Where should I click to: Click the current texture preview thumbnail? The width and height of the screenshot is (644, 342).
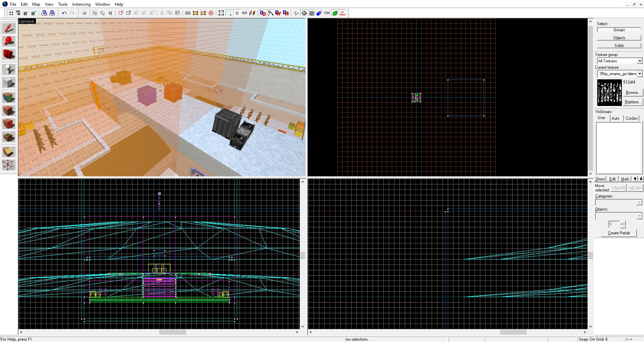pos(609,93)
